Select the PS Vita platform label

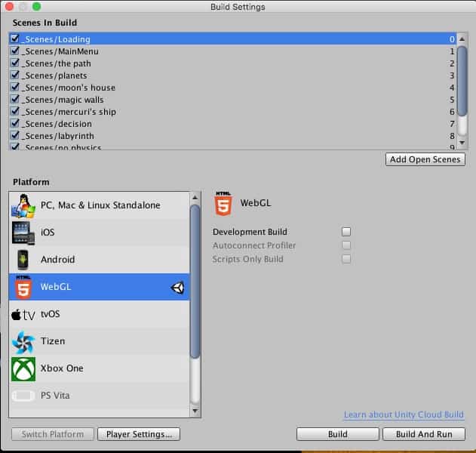pos(55,396)
